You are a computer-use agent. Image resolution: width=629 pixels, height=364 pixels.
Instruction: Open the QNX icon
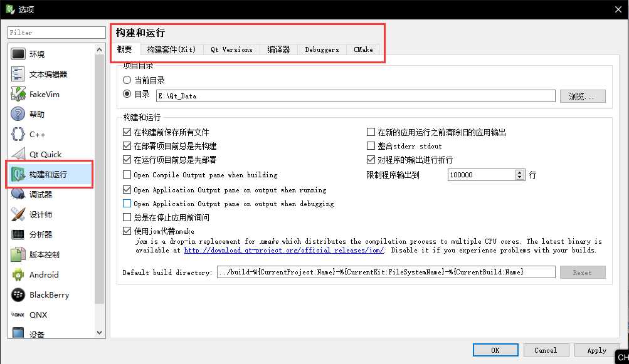click(18, 315)
